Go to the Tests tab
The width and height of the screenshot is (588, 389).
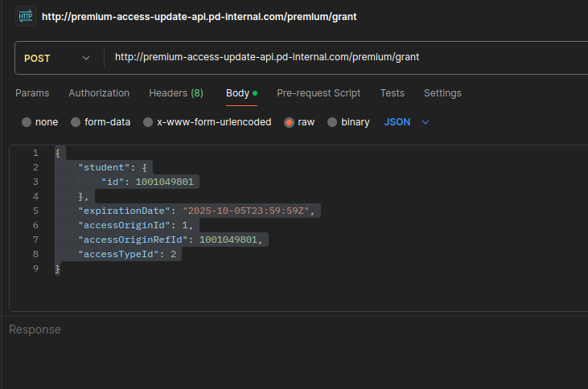[x=393, y=93]
